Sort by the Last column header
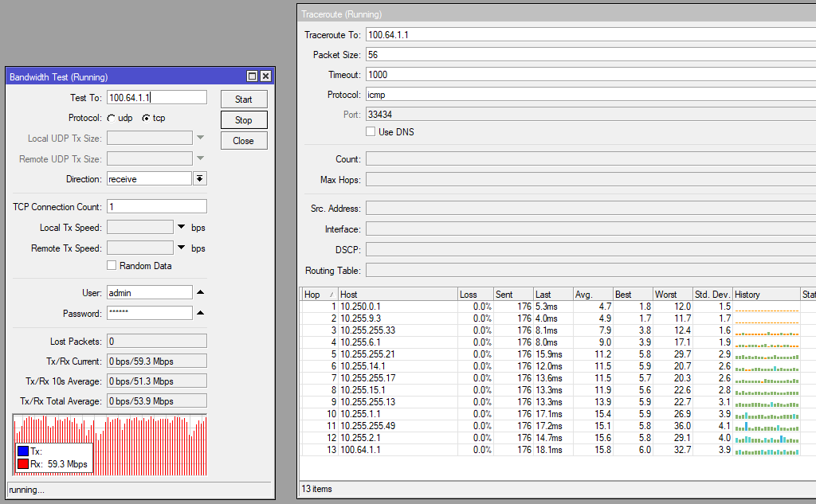 pos(553,295)
